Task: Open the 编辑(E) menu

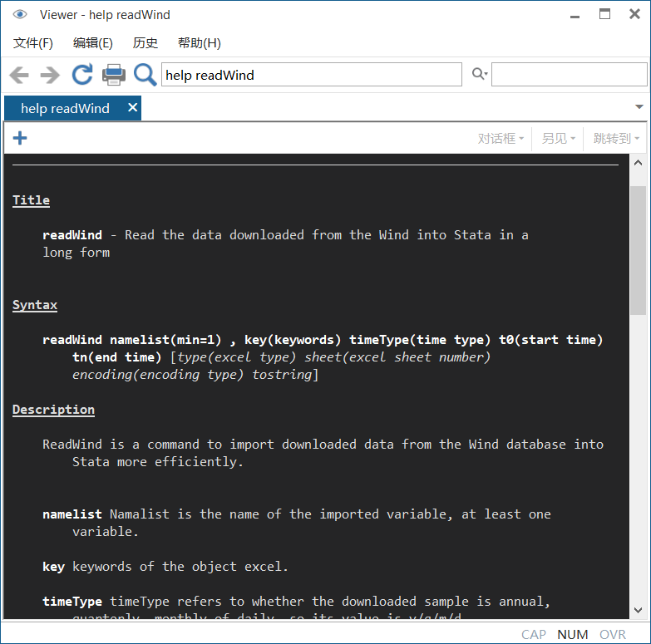Action: tap(92, 43)
